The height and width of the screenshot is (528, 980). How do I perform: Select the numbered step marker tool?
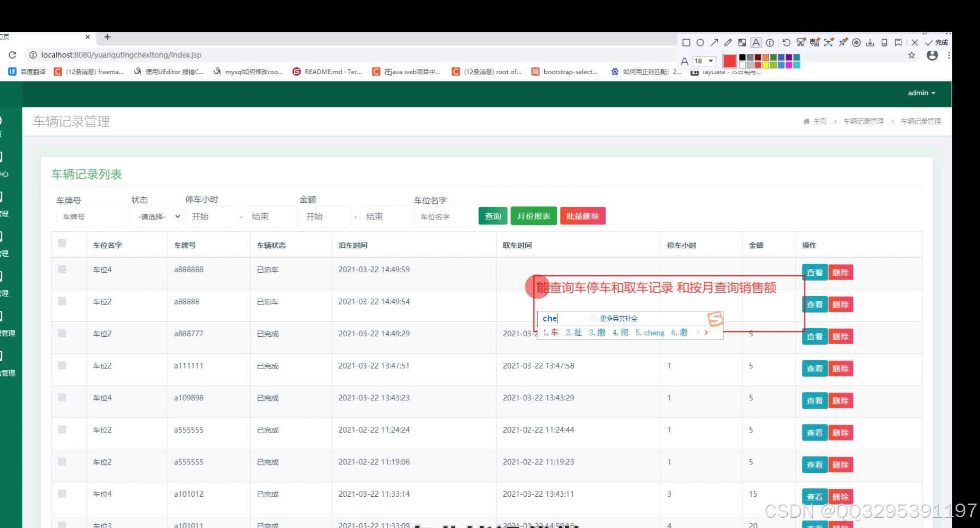click(x=770, y=43)
